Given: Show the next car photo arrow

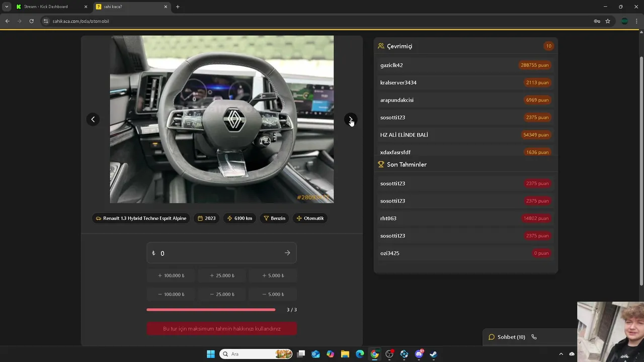Looking at the screenshot, I should (351, 120).
